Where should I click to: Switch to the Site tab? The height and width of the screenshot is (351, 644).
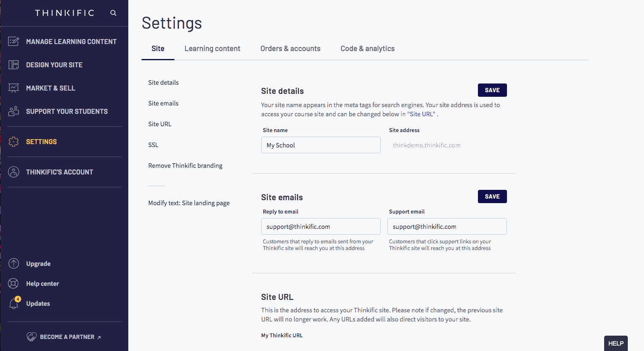(158, 49)
